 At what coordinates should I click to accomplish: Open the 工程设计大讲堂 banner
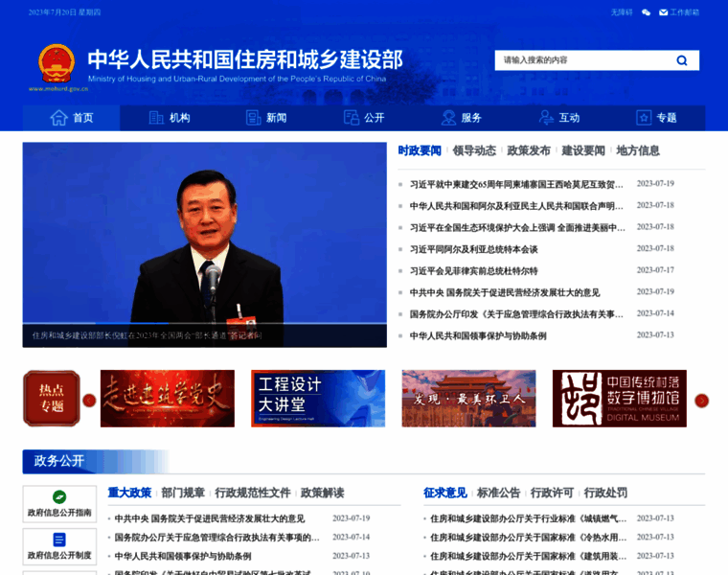coord(318,399)
